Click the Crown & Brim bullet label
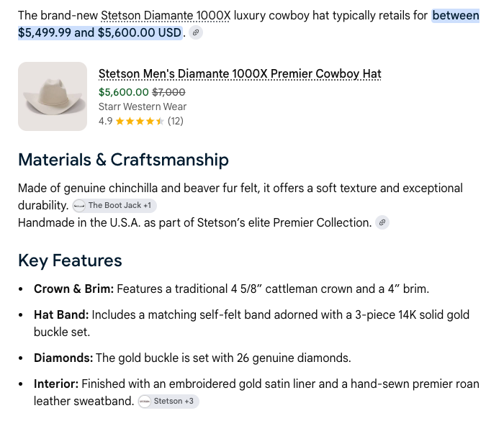504x426 pixels. 74,289
